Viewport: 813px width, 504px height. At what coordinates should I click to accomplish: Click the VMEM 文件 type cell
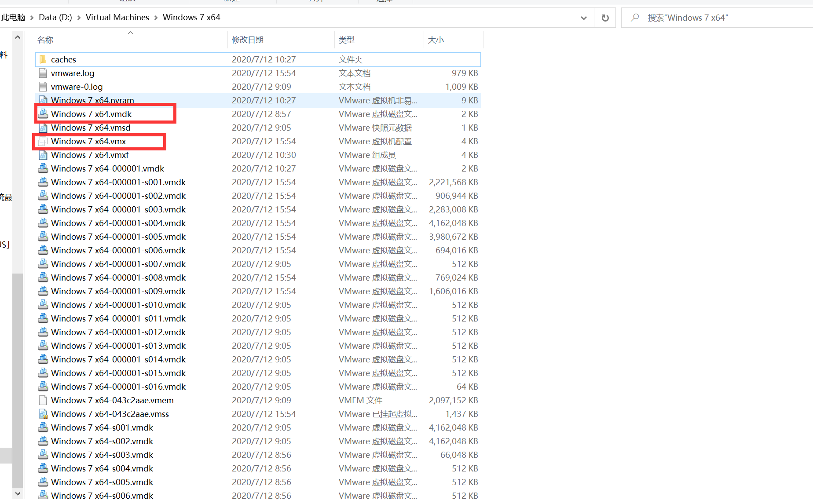(360, 400)
